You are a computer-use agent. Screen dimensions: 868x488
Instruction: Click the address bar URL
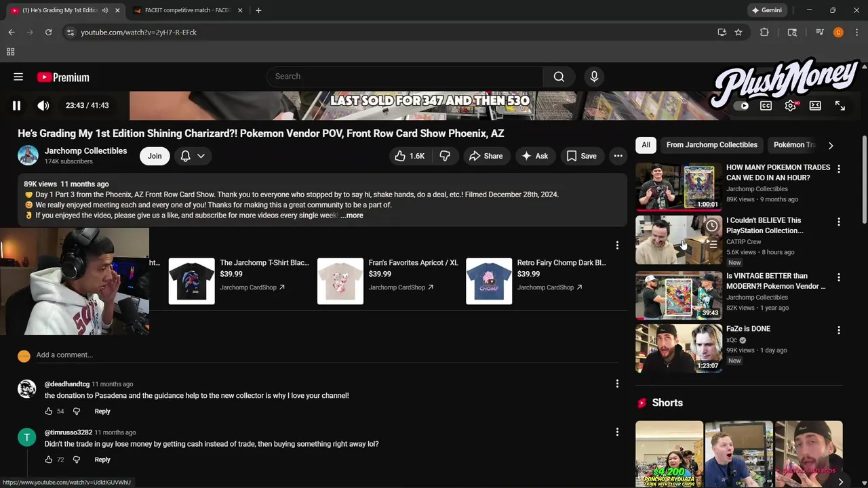(x=138, y=32)
